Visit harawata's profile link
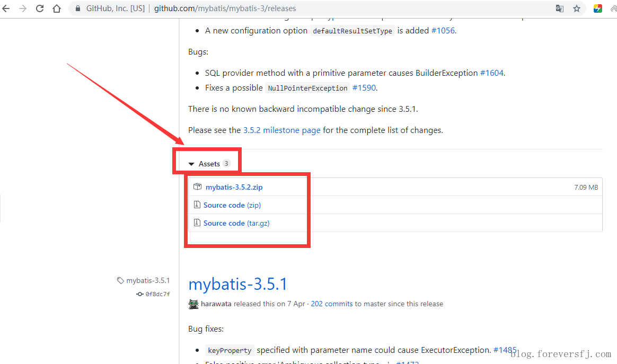Image resolution: width=617 pixels, height=364 pixels. click(216, 304)
